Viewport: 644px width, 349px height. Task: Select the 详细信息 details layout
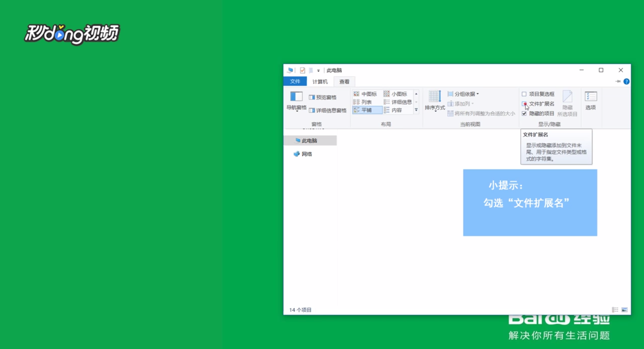click(398, 102)
